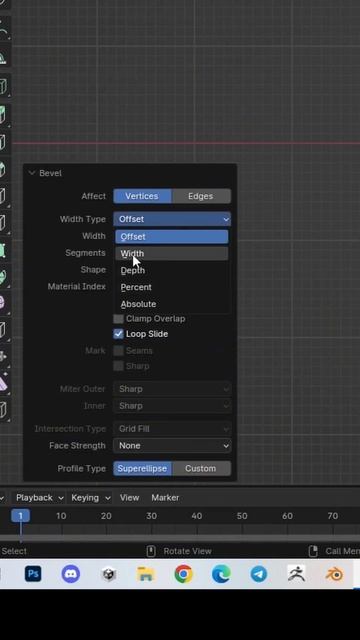Open Google Chrome from the taskbar
The height and width of the screenshot is (640, 360).
184,574
